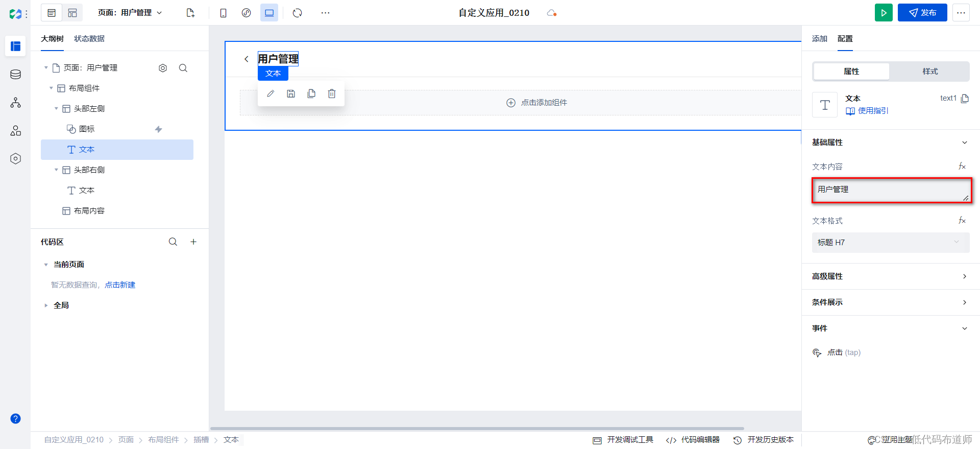Switch to the 添加 tab in right panel
Image resolution: width=980 pixels, height=449 pixels.
click(x=820, y=39)
